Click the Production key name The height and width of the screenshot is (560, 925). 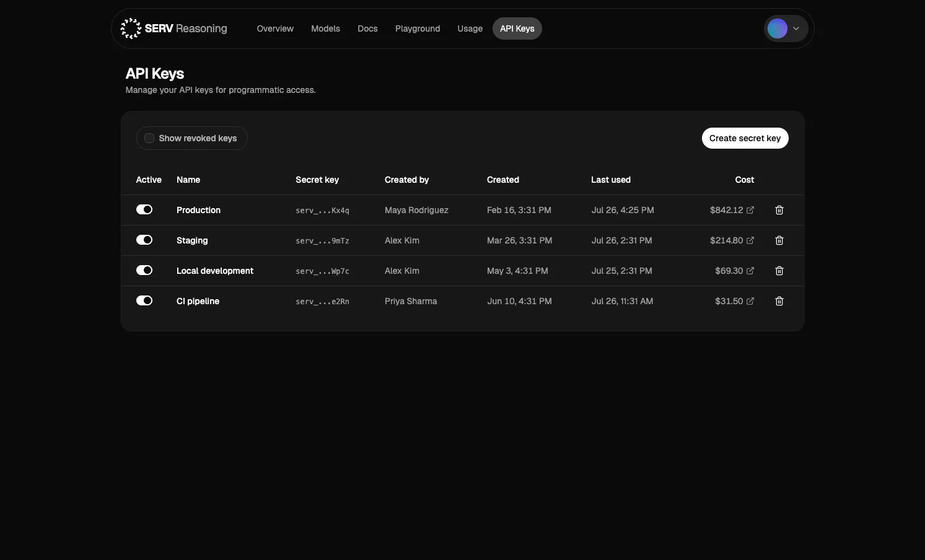click(x=198, y=210)
